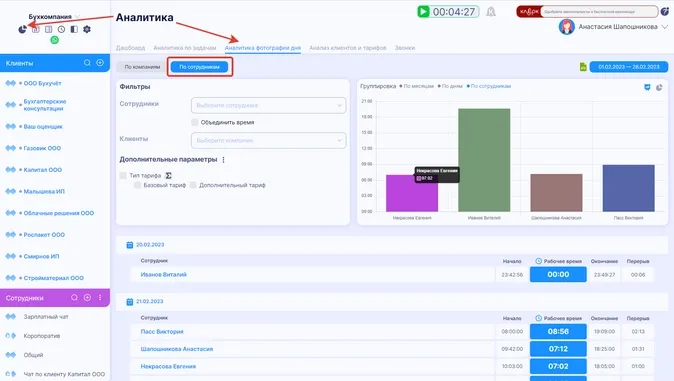Select grouping По сотрудникам radio
674x381 pixels.
489,86
